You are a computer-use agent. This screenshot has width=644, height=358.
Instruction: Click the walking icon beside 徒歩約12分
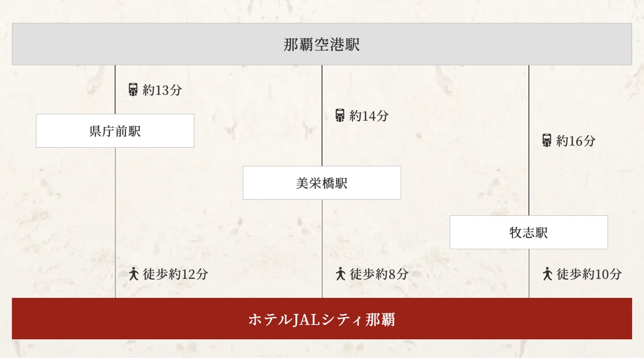[134, 274]
